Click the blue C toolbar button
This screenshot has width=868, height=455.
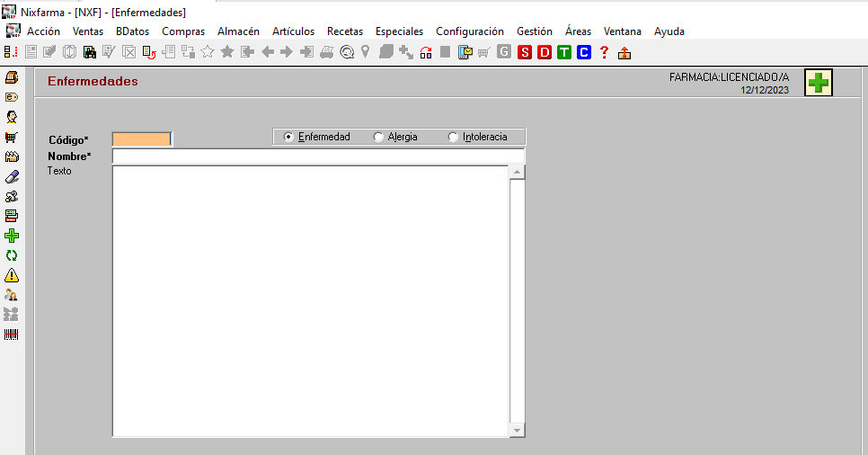(x=584, y=53)
